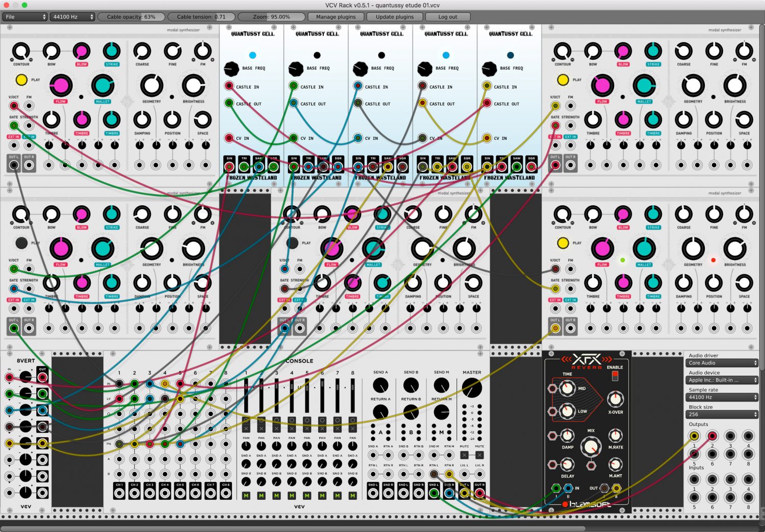
Task: Click the Log out button
Action: [448, 17]
